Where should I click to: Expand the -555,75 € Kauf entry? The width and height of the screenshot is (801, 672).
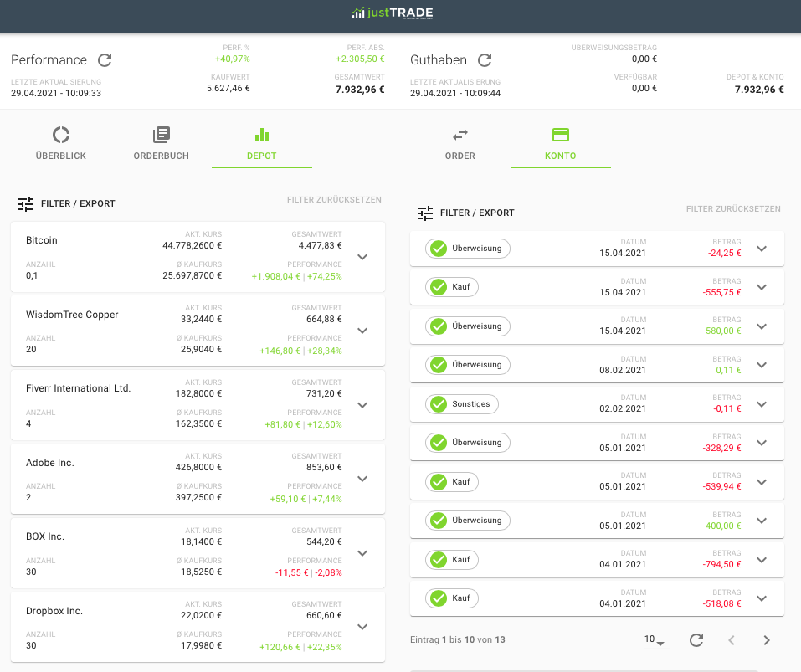coord(762,287)
